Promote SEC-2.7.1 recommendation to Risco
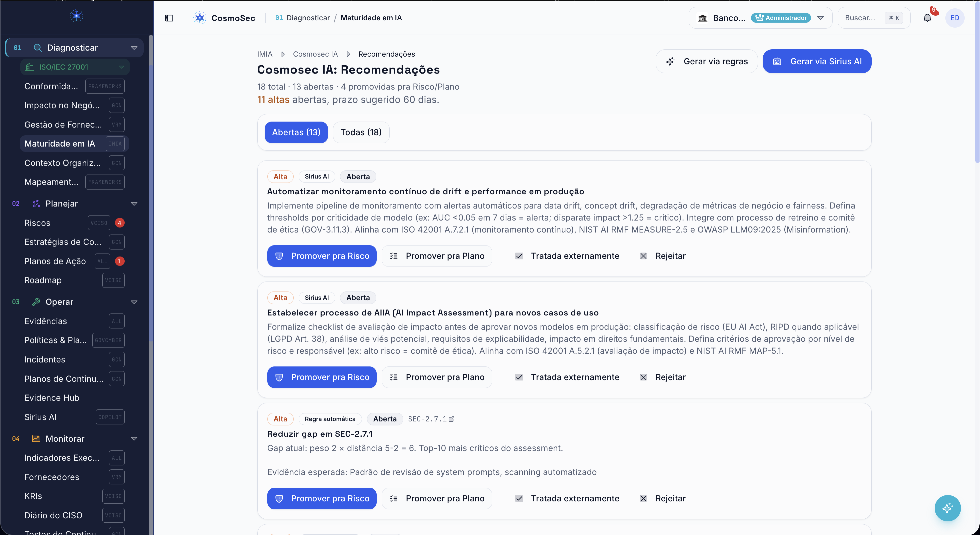The image size is (980, 535). point(322,498)
